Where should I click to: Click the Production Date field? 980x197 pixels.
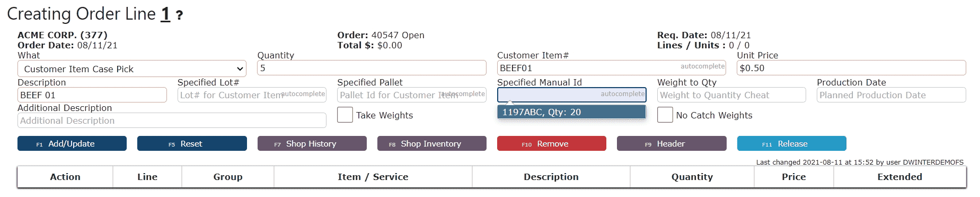coord(891,95)
